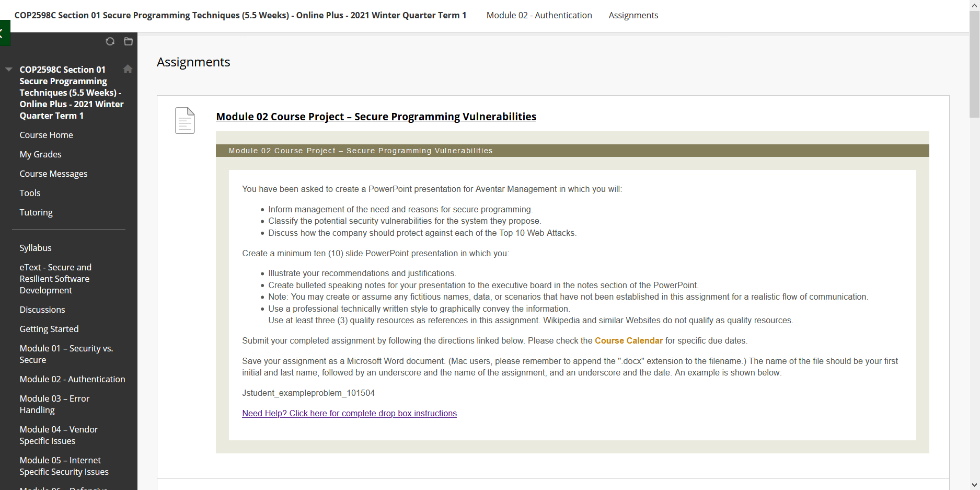Collapse the course menu with green arrow tab

coord(4,33)
